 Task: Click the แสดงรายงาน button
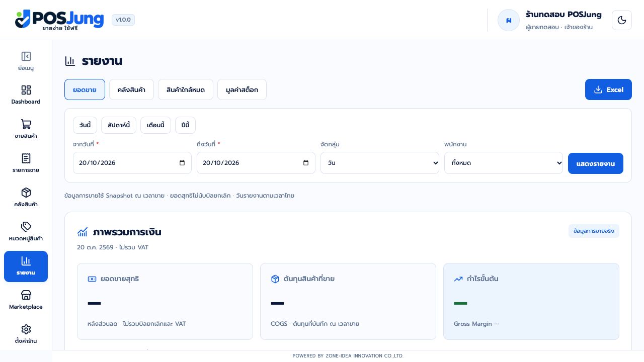(x=596, y=163)
